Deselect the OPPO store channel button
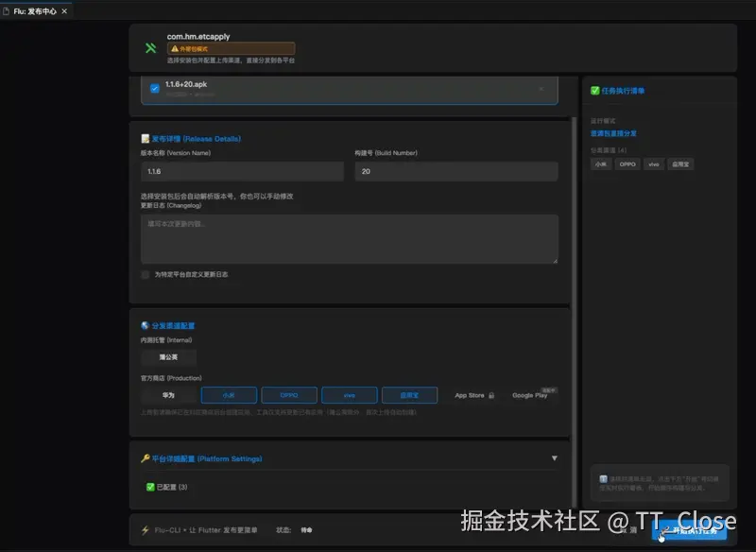Viewport: 756px width, 552px height. (x=289, y=395)
